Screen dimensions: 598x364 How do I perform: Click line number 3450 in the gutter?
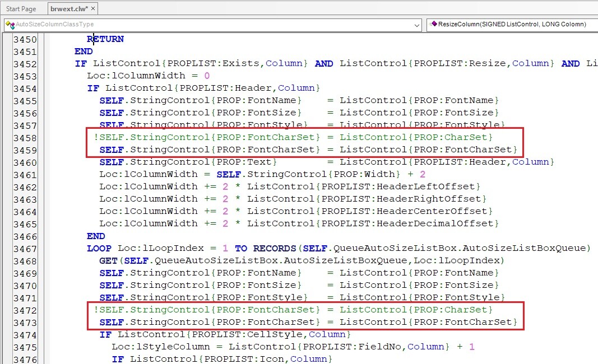25,40
